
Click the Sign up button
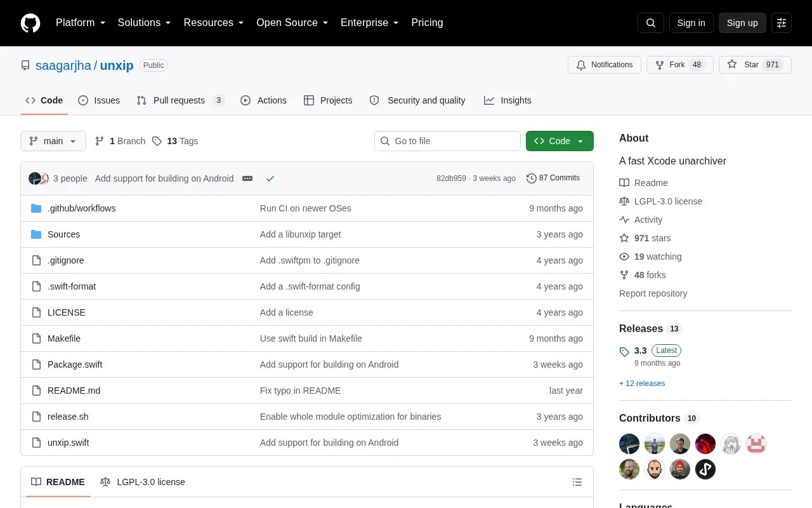pos(742,23)
